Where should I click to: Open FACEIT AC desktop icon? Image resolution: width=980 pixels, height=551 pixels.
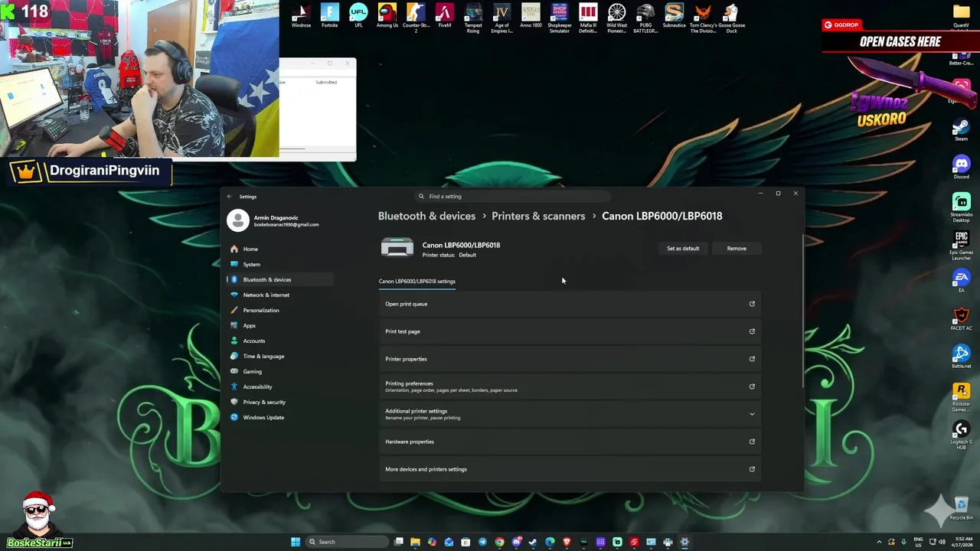pyautogui.click(x=961, y=318)
